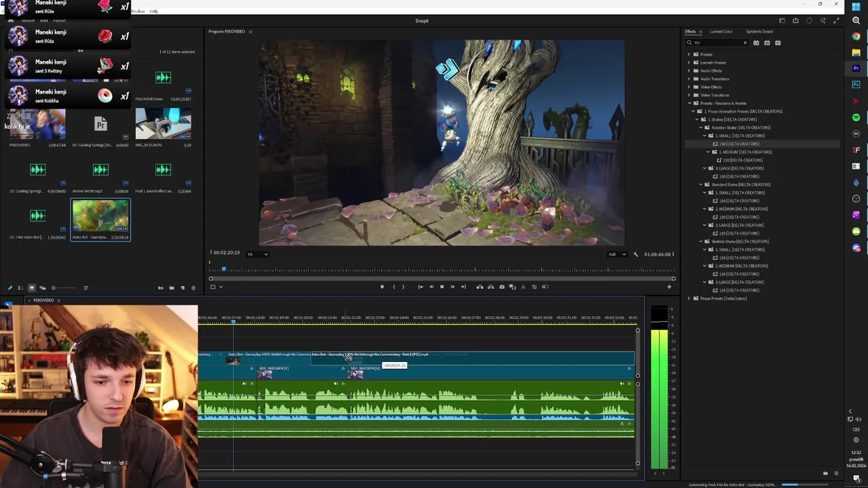
Task: Select the Astro Bot Gameplay clip thumbnail
Action: pyautogui.click(x=100, y=216)
